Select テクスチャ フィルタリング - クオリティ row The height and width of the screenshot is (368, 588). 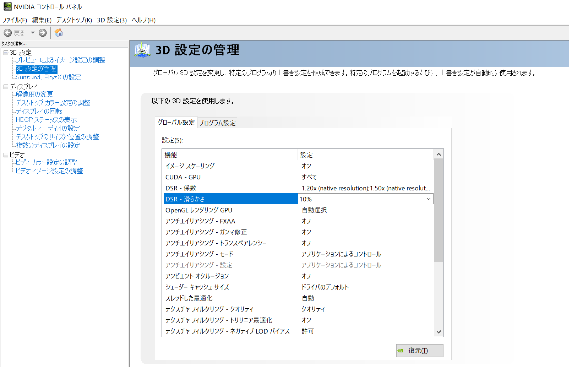click(x=298, y=309)
